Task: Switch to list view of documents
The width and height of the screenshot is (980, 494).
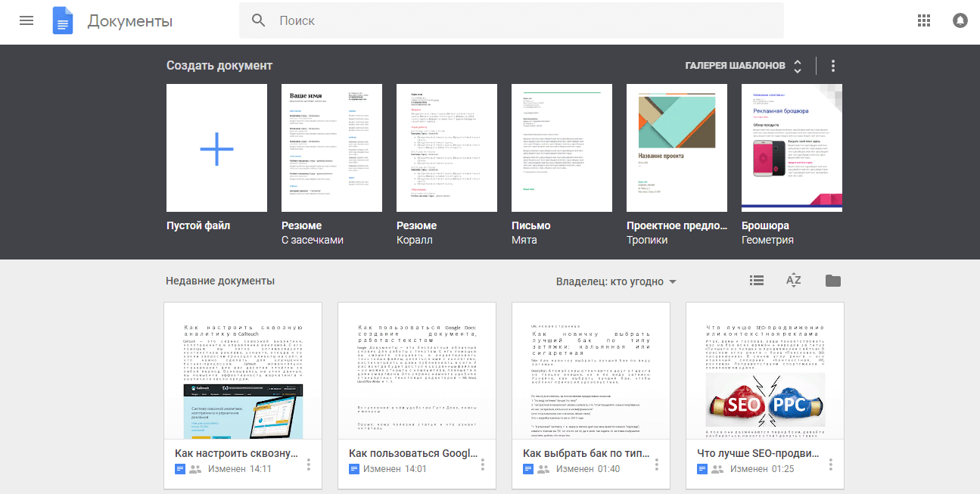Action: [756, 280]
